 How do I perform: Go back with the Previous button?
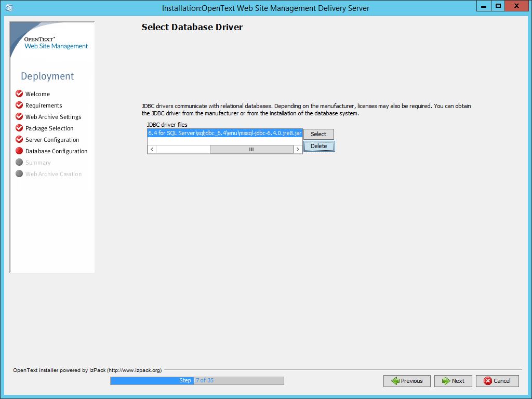(x=407, y=381)
